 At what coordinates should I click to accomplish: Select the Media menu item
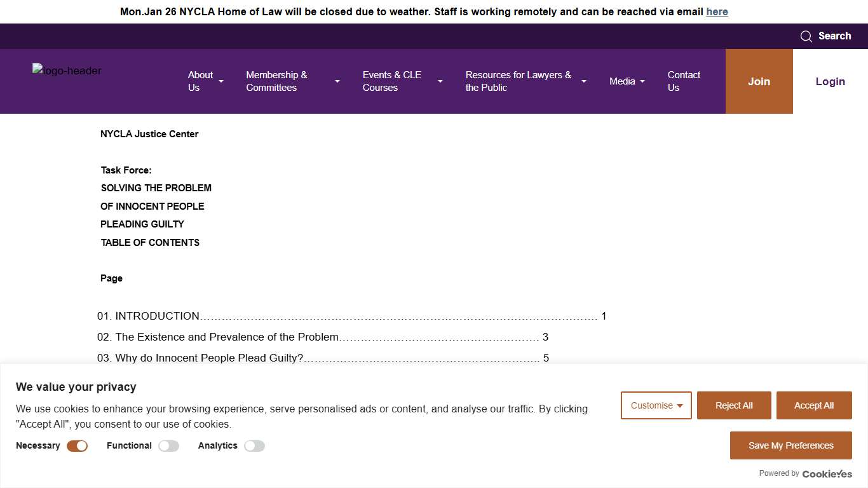[x=621, y=81]
